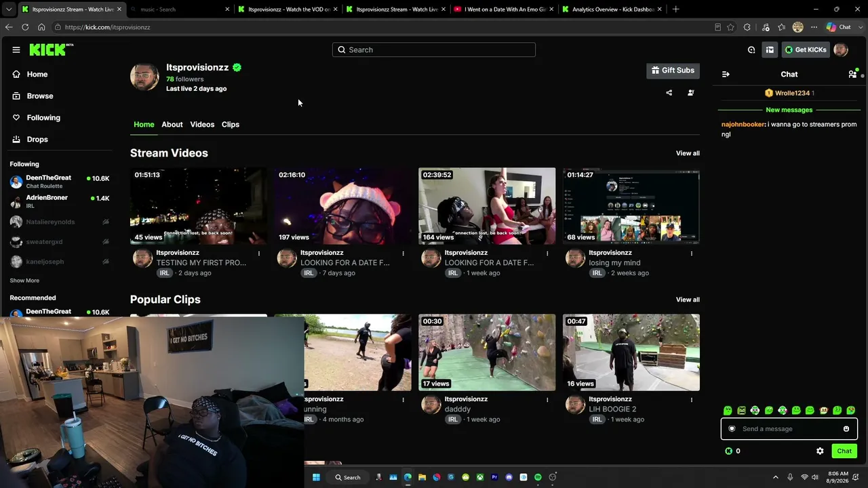Switch to 'I Went on a Date' YouTube tab
The image size is (868, 488).
pyautogui.click(x=503, y=9)
